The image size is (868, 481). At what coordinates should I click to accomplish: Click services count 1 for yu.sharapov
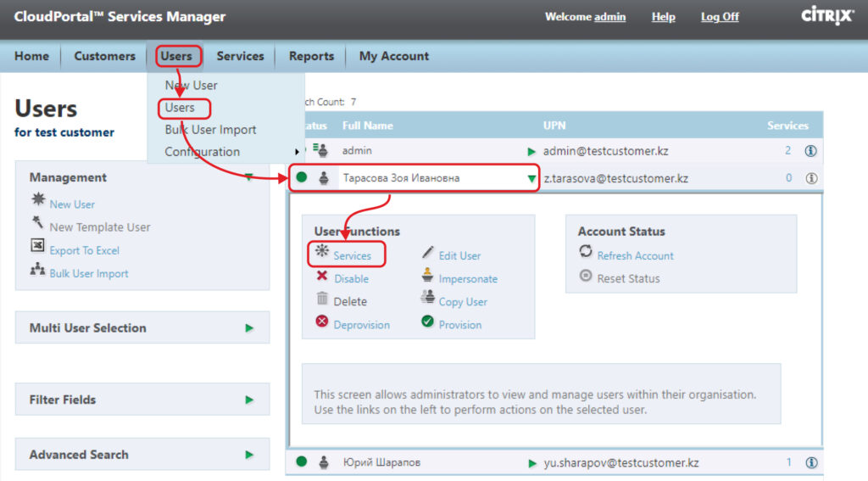pyautogui.click(x=789, y=462)
